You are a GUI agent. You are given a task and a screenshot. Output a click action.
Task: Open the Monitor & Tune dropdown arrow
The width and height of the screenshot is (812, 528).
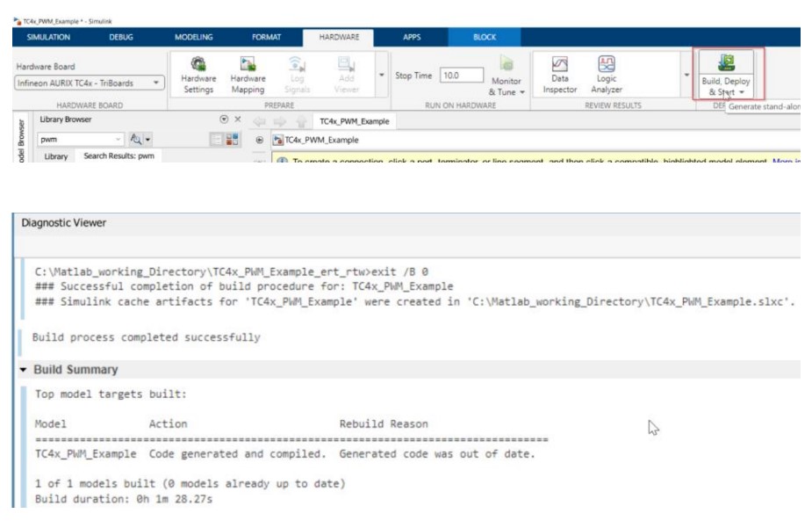pos(522,92)
